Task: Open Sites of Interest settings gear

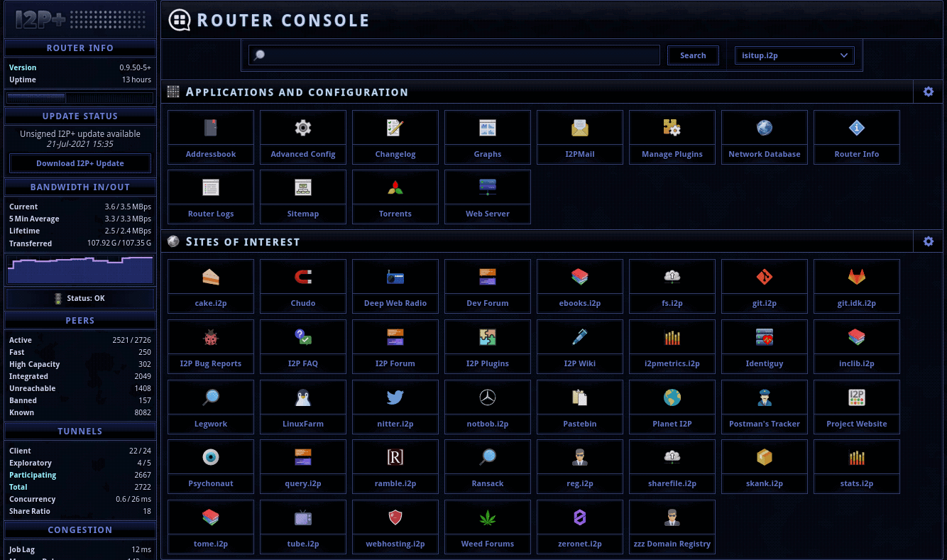Action: coord(929,241)
